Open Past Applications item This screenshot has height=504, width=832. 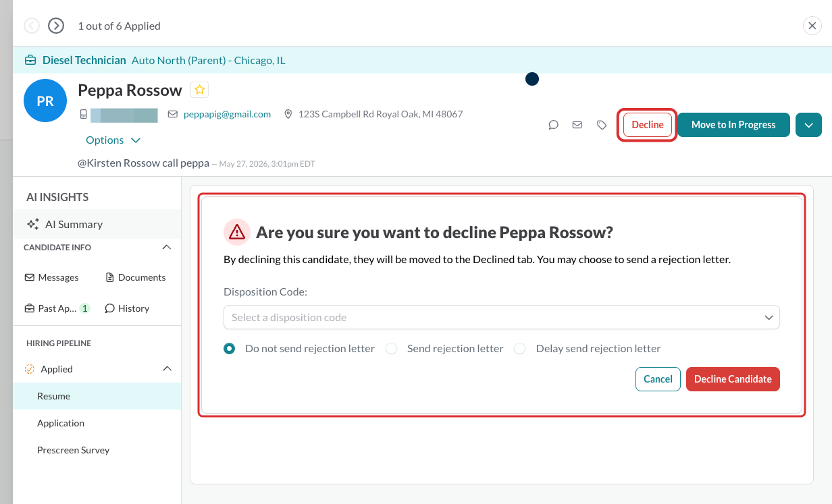(57, 308)
